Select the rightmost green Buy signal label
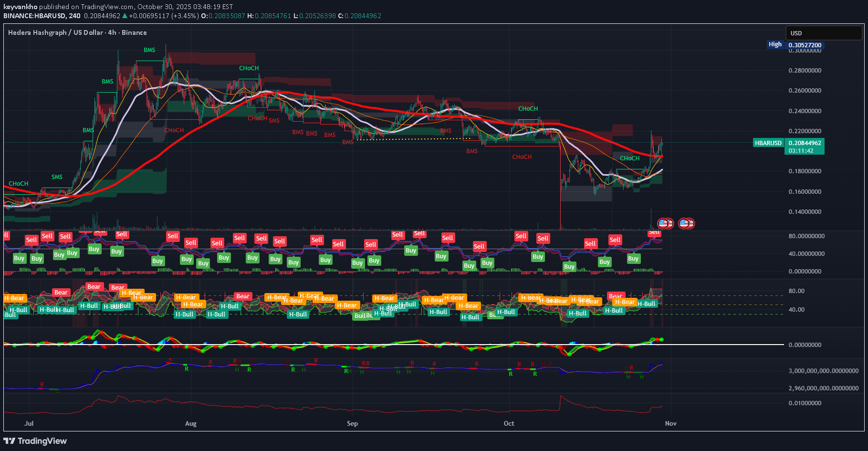Screen dimensions: 868x451 click(633, 259)
